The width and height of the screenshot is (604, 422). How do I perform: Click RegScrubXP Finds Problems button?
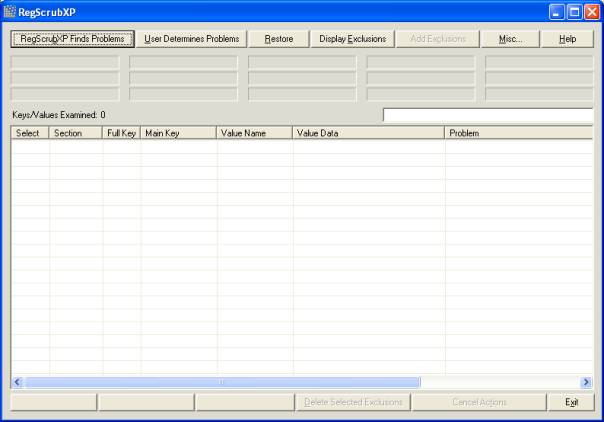coord(72,39)
